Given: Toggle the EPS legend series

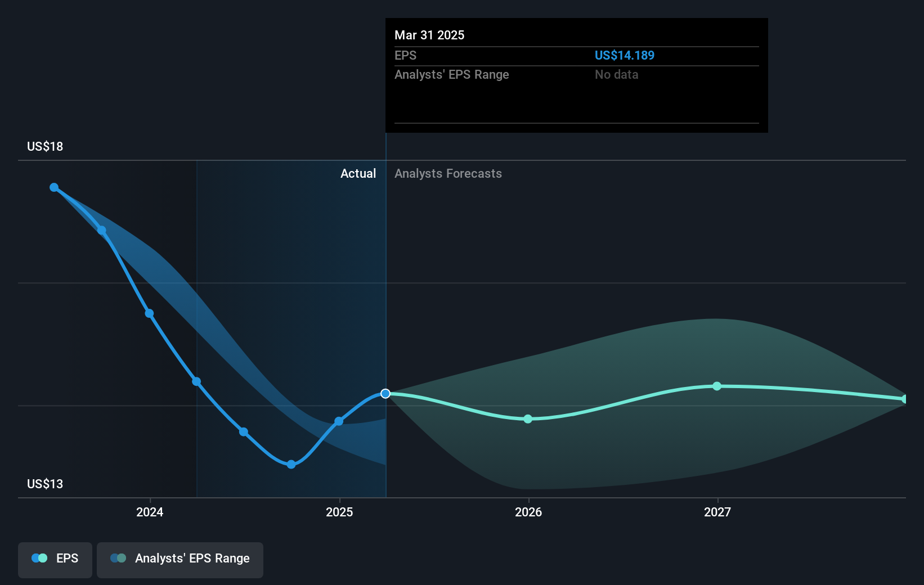Looking at the screenshot, I should click(55, 560).
